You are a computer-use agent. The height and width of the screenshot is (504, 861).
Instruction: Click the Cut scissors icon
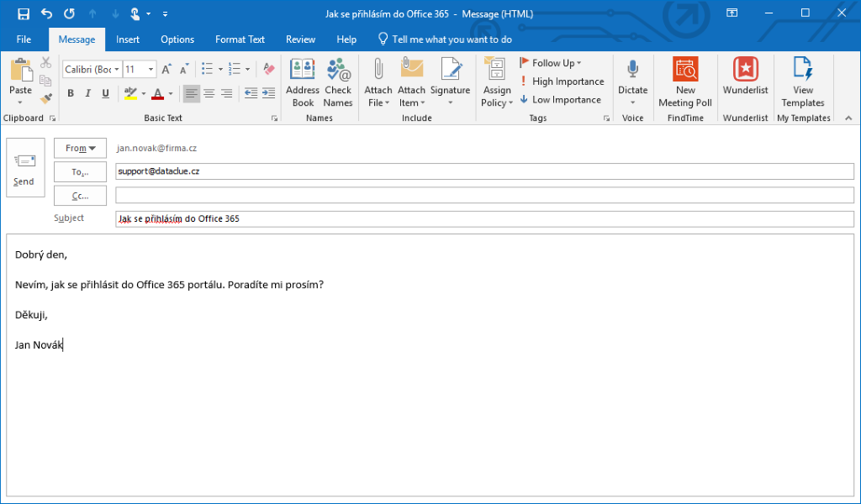45,62
